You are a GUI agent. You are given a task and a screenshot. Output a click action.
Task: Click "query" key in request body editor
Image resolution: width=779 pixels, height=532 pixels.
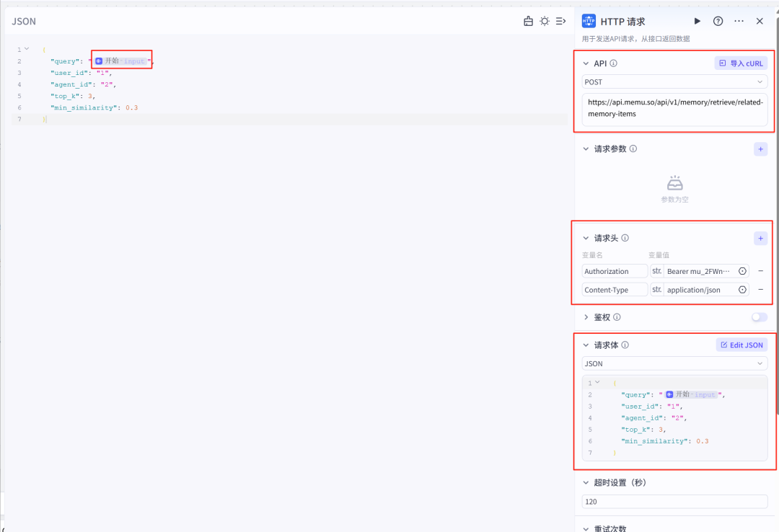point(635,395)
